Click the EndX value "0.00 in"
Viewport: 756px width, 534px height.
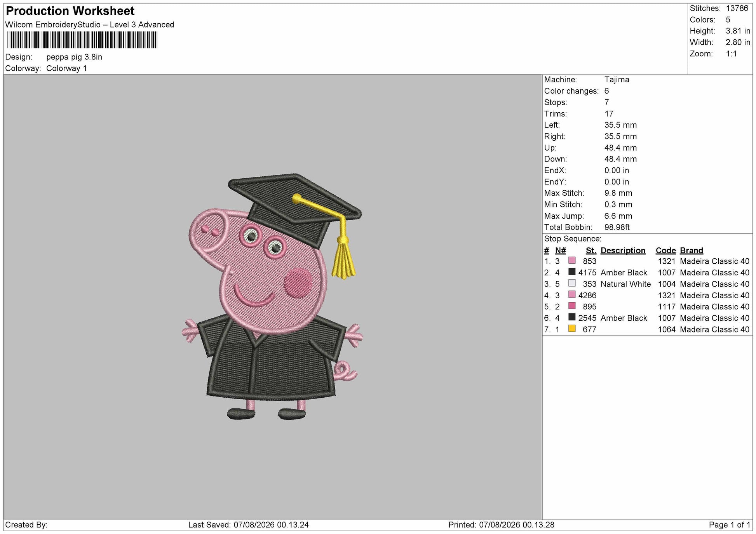pos(617,170)
